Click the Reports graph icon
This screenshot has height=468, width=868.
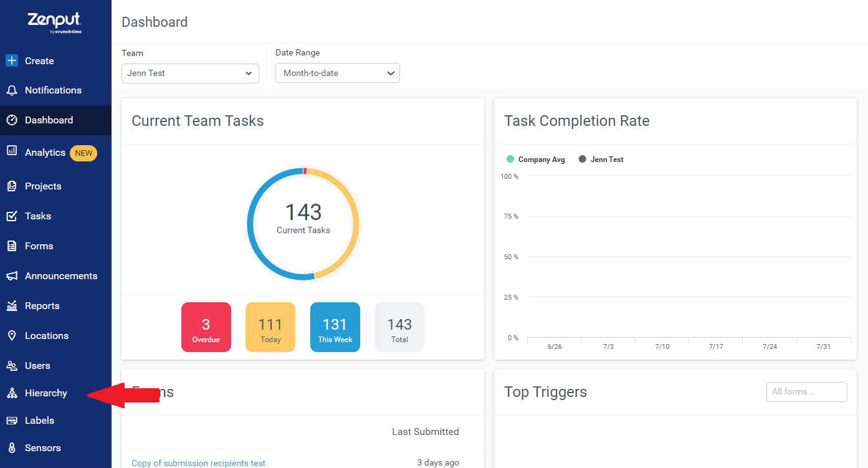[12, 306]
